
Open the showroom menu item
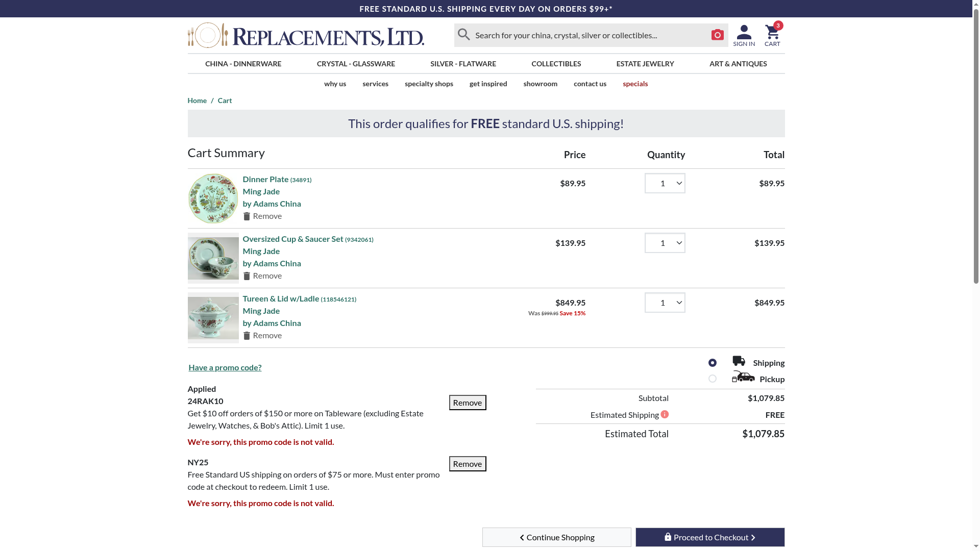540,84
